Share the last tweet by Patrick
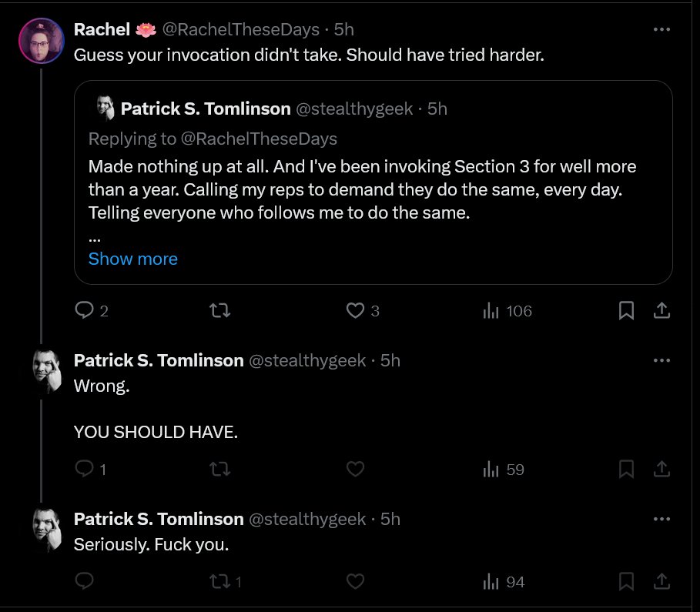The width and height of the screenshot is (700, 612). (661, 581)
